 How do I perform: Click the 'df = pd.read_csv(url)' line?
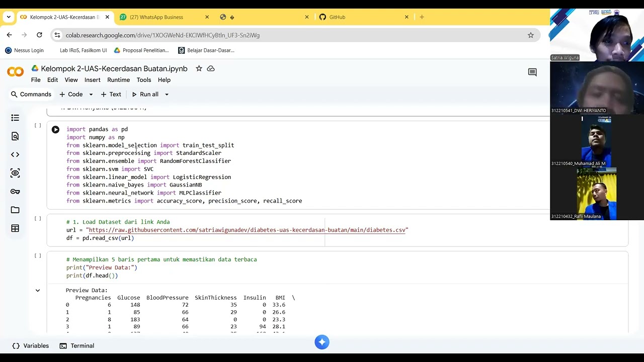(x=100, y=238)
